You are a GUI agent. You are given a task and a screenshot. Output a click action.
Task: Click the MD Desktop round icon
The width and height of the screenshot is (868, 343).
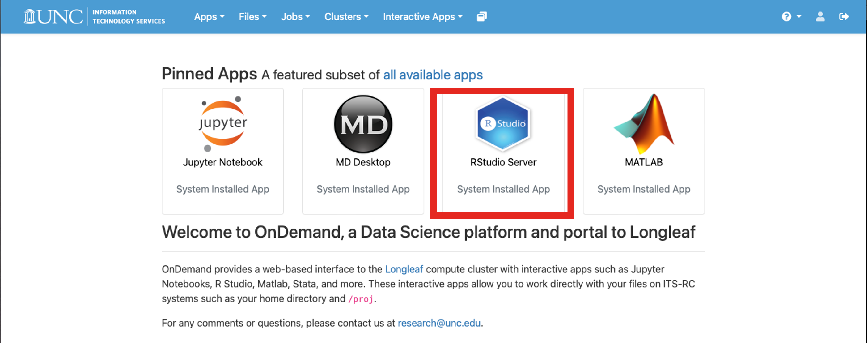point(363,124)
